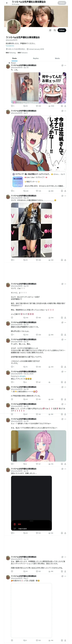The height and width of the screenshot is (644, 72).
Task: Go back using the header arrow
Action: [7, 3]
